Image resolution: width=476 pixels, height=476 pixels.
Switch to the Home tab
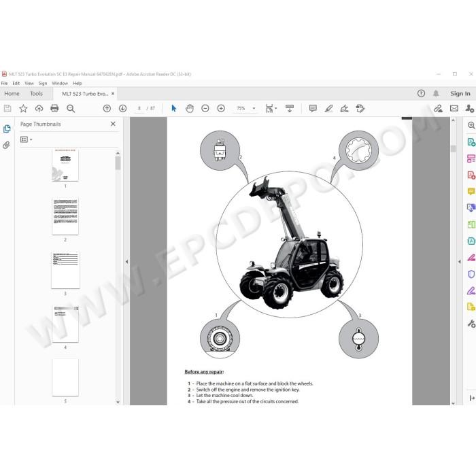(x=12, y=94)
